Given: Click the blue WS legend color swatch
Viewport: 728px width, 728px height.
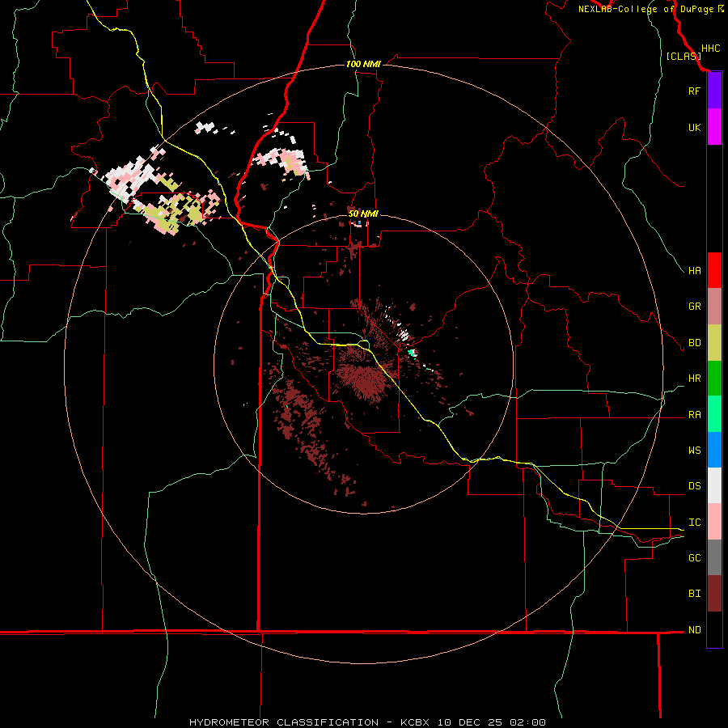Looking at the screenshot, I should pyautogui.click(x=714, y=450).
